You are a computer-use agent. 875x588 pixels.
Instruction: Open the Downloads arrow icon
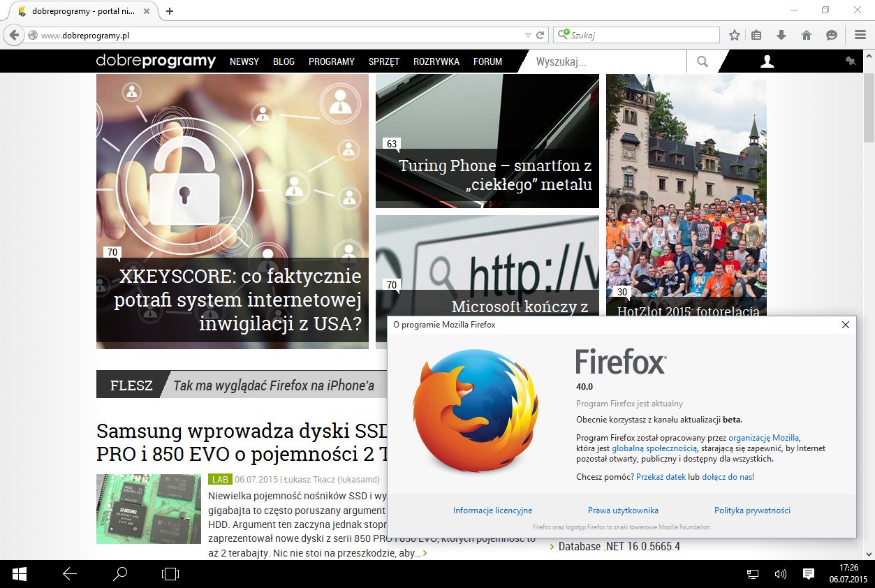(781, 35)
